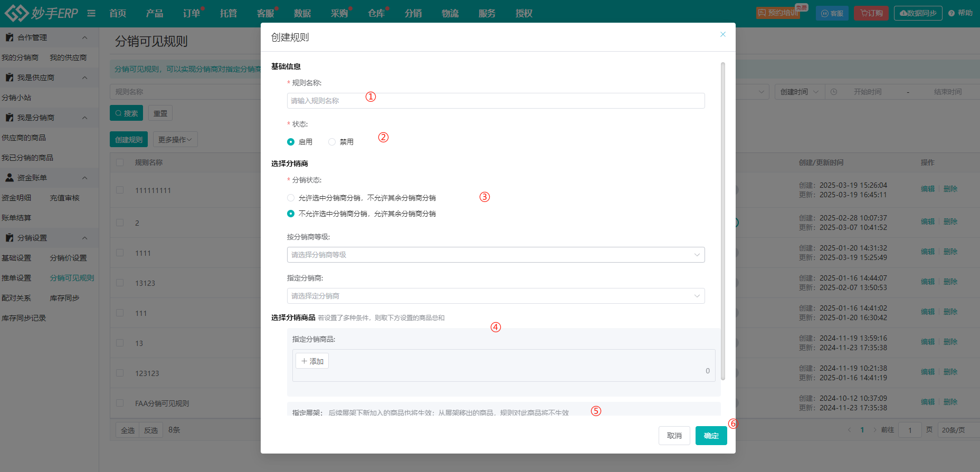Click the 订购 cart button
Image resolution: width=980 pixels, height=472 pixels.
[x=871, y=13]
